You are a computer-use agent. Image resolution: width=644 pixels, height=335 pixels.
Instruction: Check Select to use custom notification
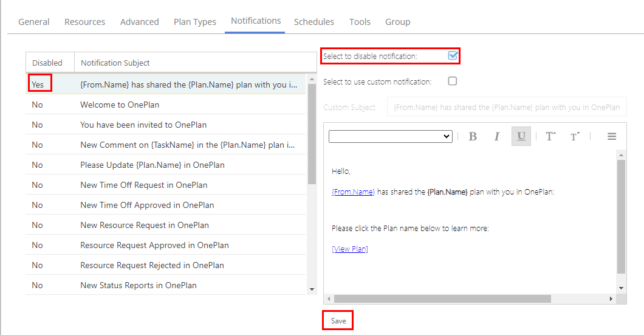(x=452, y=81)
